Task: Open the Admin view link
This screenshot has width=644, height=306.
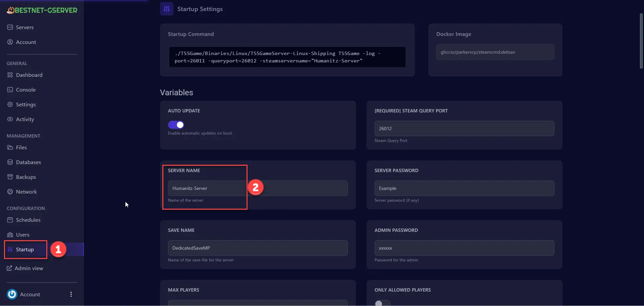Action: [x=29, y=268]
